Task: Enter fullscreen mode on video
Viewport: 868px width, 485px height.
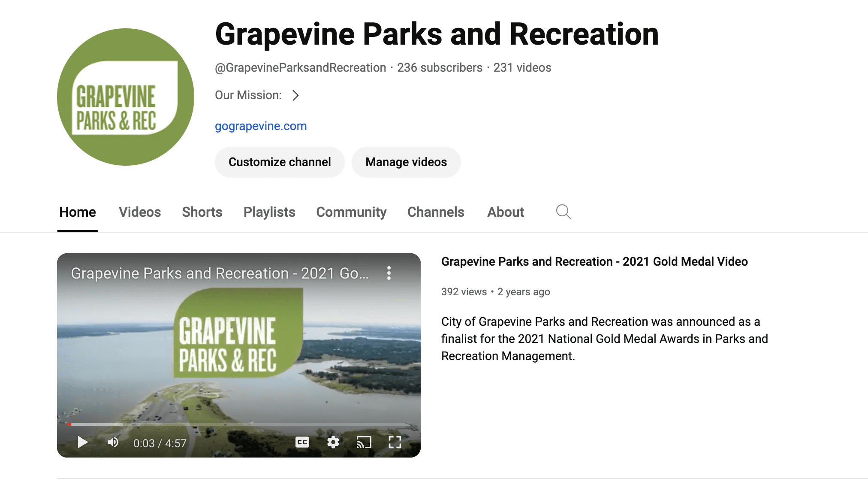Action: [x=395, y=443]
